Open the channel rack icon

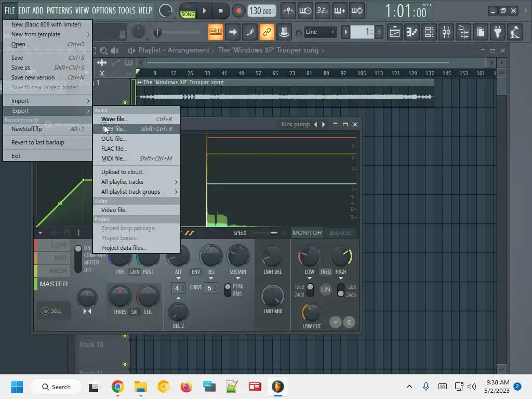tap(429, 32)
